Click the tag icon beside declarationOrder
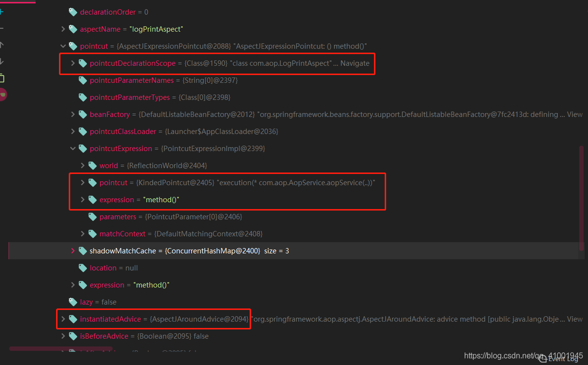Image resolution: width=588 pixels, height=365 pixels. (73, 12)
